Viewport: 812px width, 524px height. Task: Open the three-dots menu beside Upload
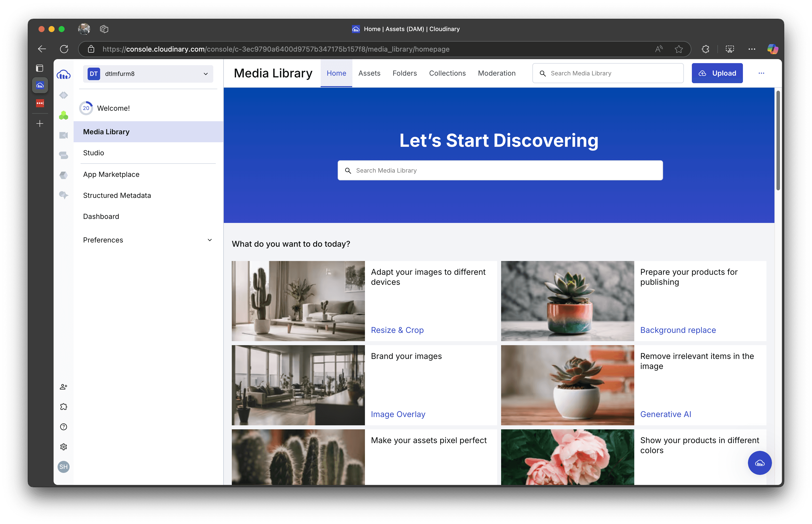(x=761, y=73)
